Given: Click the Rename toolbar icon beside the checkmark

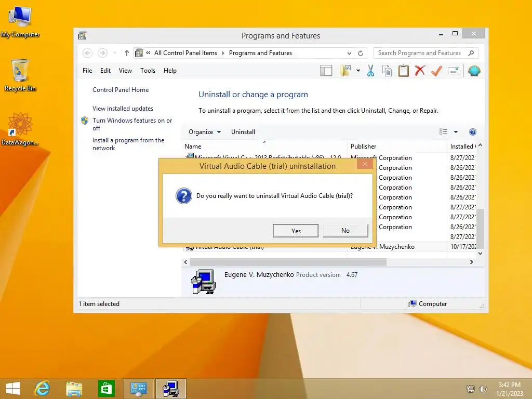Looking at the screenshot, I should coord(453,71).
